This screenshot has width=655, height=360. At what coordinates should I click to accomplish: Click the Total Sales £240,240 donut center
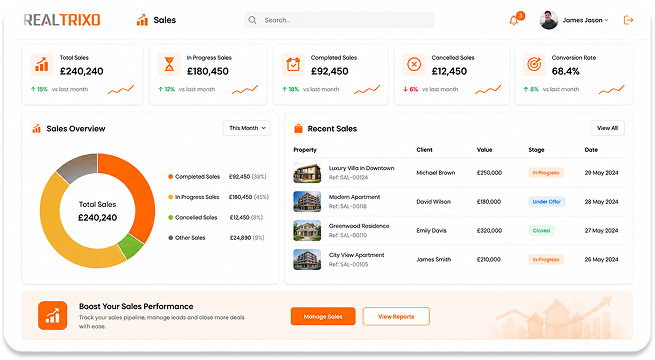[x=97, y=211]
